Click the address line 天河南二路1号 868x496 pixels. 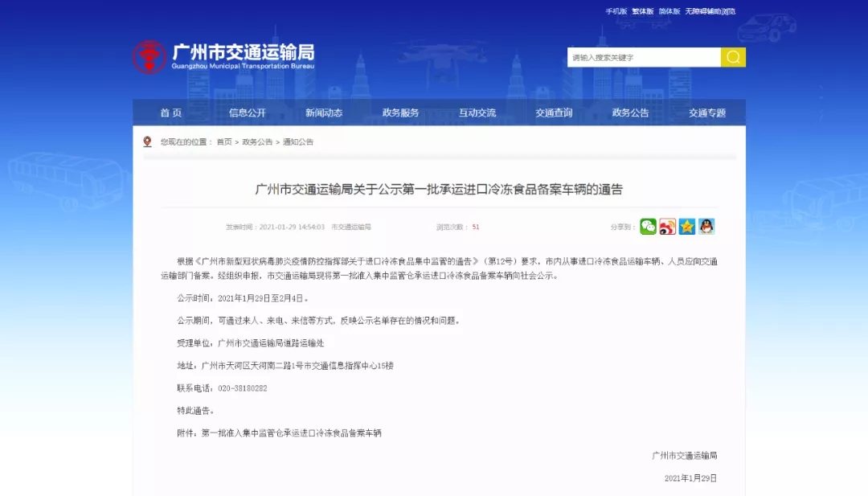285,365
